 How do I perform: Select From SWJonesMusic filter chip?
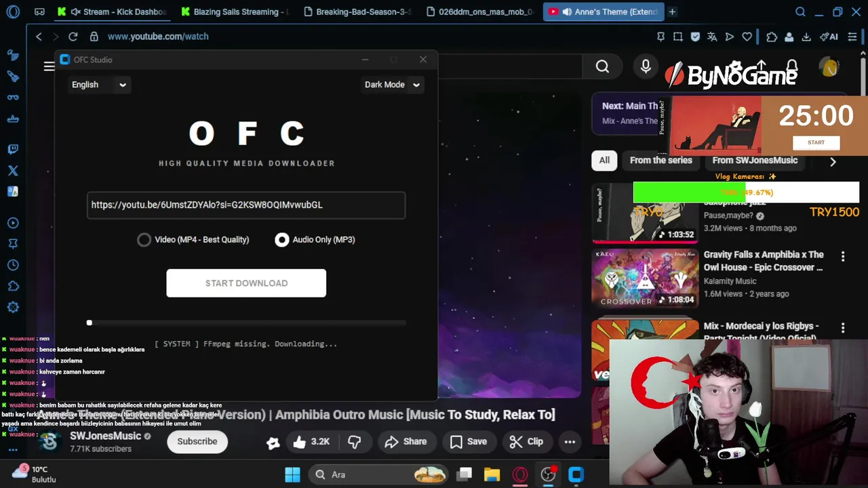point(755,161)
